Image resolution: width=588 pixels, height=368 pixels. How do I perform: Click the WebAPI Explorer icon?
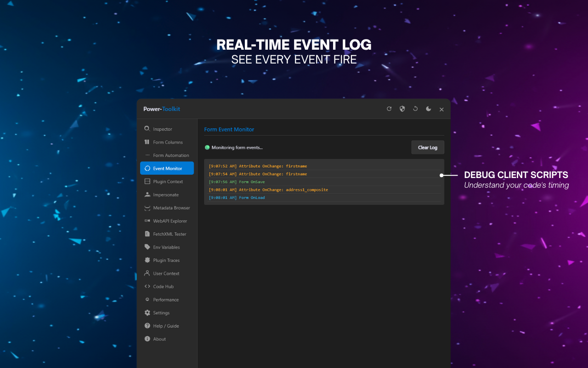click(x=147, y=221)
